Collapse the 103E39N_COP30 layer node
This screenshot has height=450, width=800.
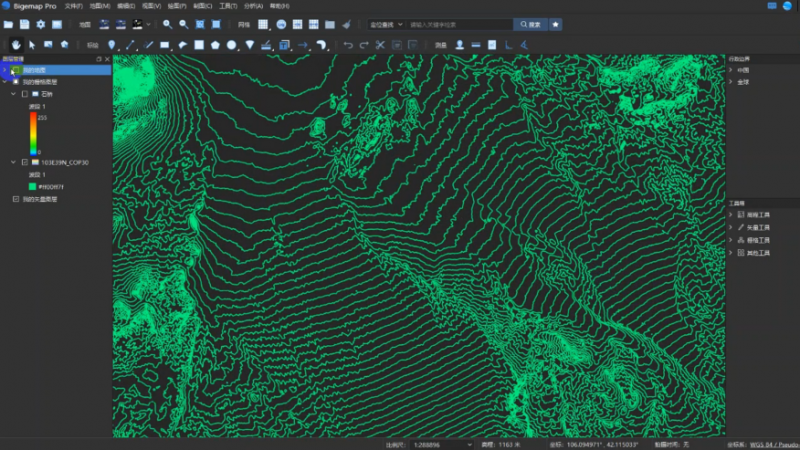tap(13, 161)
